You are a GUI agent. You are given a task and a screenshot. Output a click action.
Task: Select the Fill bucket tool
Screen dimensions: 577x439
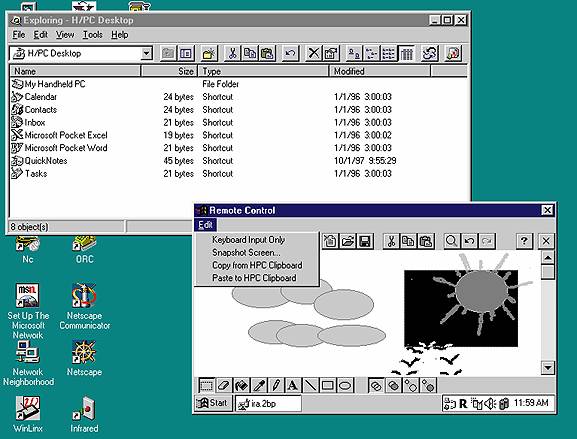coord(241,386)
